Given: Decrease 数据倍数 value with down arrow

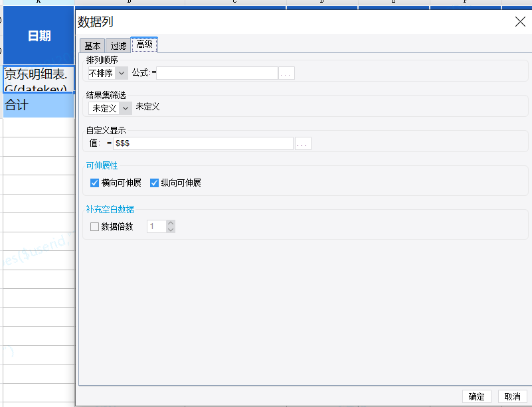Looking at the screenshot, I should pos(171,230).
